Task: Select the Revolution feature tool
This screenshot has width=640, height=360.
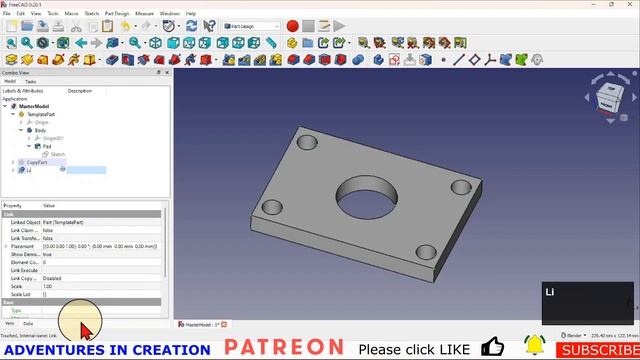Action: click(x=27, y=60)
